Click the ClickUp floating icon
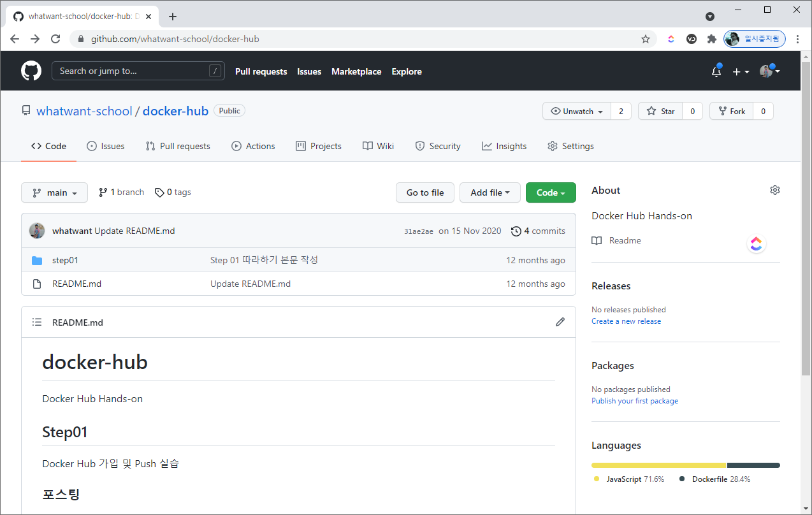The image size is (812, 515). point(756,243)
